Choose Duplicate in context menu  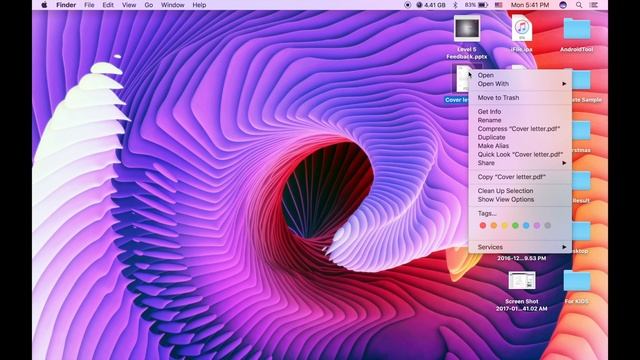[520, 137]
